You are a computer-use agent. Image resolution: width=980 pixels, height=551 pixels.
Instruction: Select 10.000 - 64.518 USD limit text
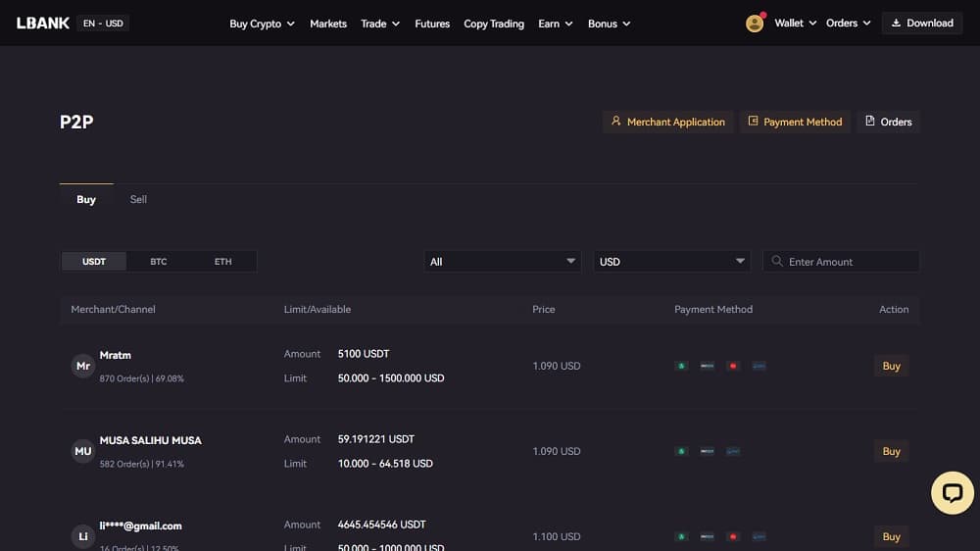coord(385,464)
